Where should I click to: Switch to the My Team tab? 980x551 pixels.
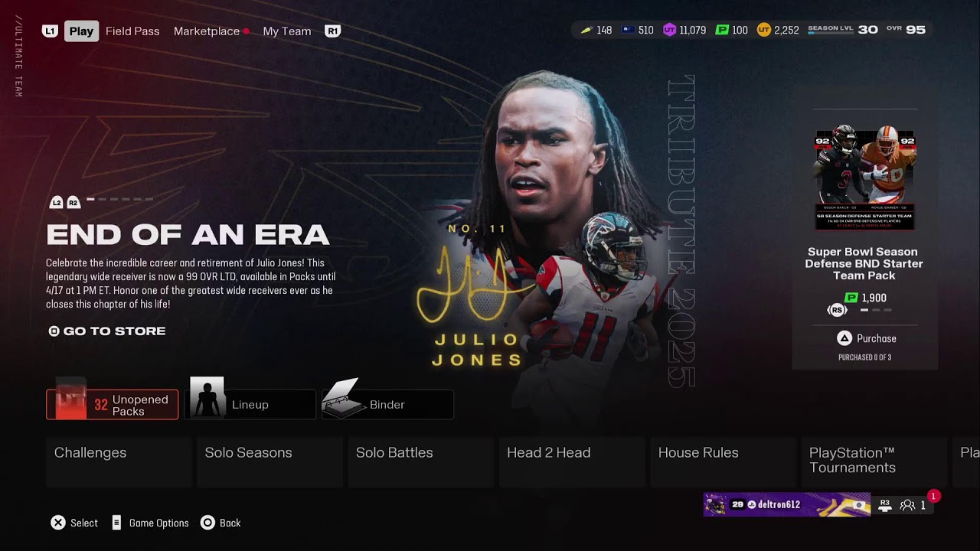287,31
